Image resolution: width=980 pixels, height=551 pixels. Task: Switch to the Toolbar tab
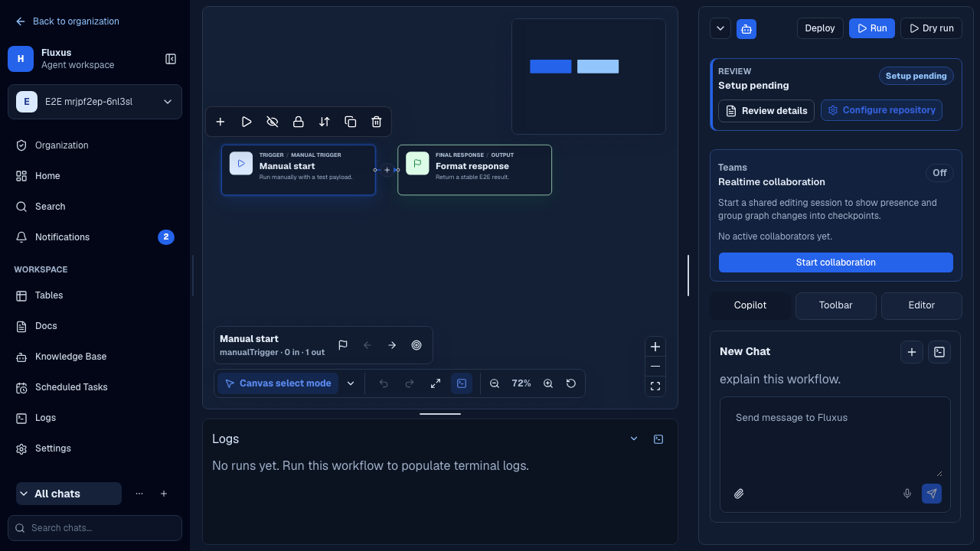pyautogui.click(x=836, y=305)
